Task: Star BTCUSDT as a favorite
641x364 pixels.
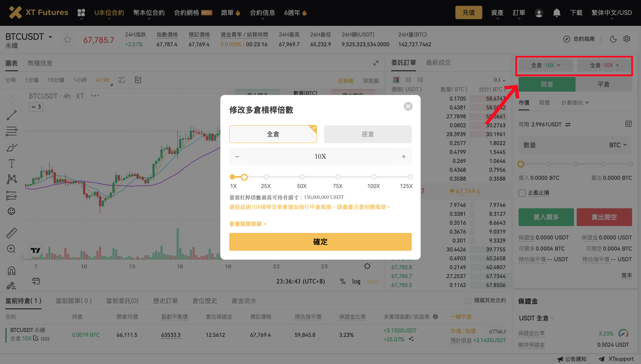Action: pos(67,39)
